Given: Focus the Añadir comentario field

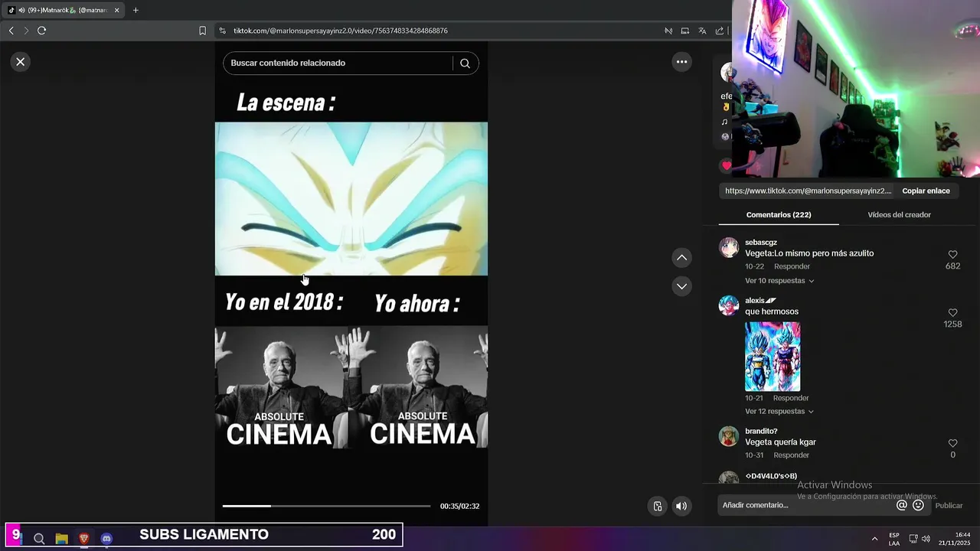Looking at the screenshot, I should (x=806, y=506).
